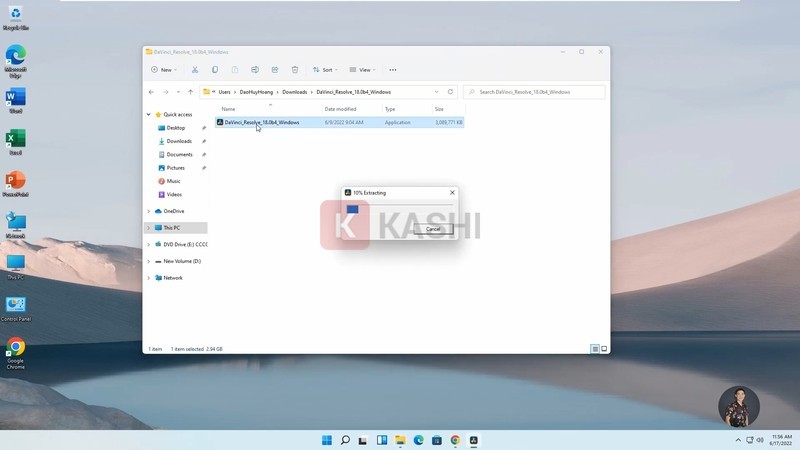800x450 pixels.
Task: Show hidden system tray icons
Action: (738, 440)
